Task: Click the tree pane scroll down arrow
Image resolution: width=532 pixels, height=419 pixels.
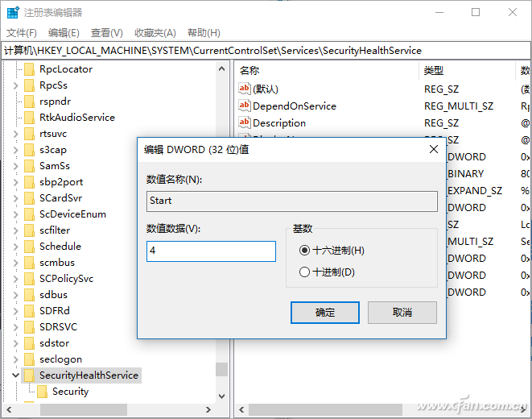Action: [222, 396]
